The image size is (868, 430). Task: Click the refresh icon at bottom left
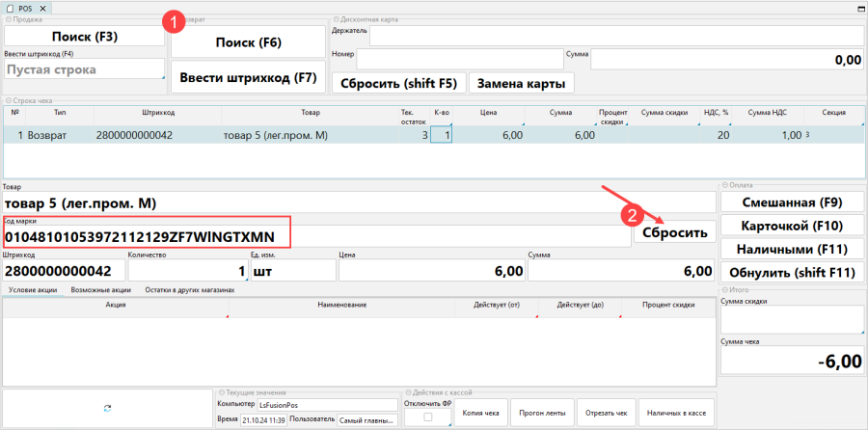106,409
